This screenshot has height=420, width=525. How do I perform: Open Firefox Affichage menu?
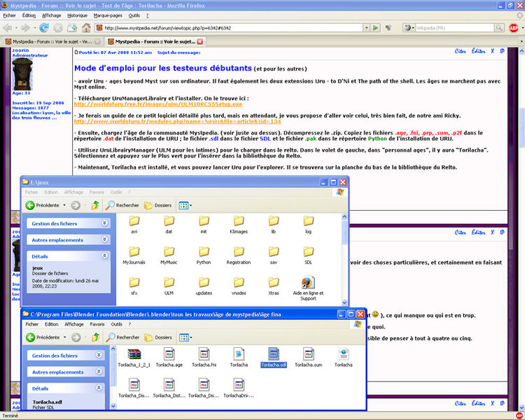pos(52,15)
